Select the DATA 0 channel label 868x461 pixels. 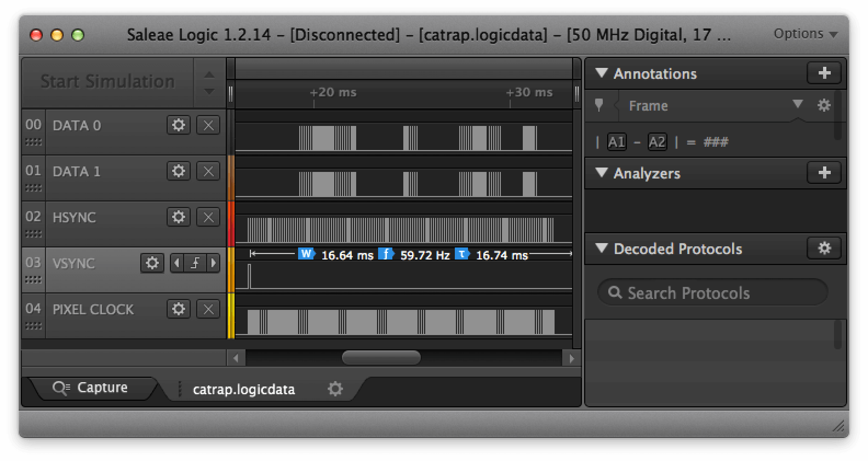(x=77, y=125)
